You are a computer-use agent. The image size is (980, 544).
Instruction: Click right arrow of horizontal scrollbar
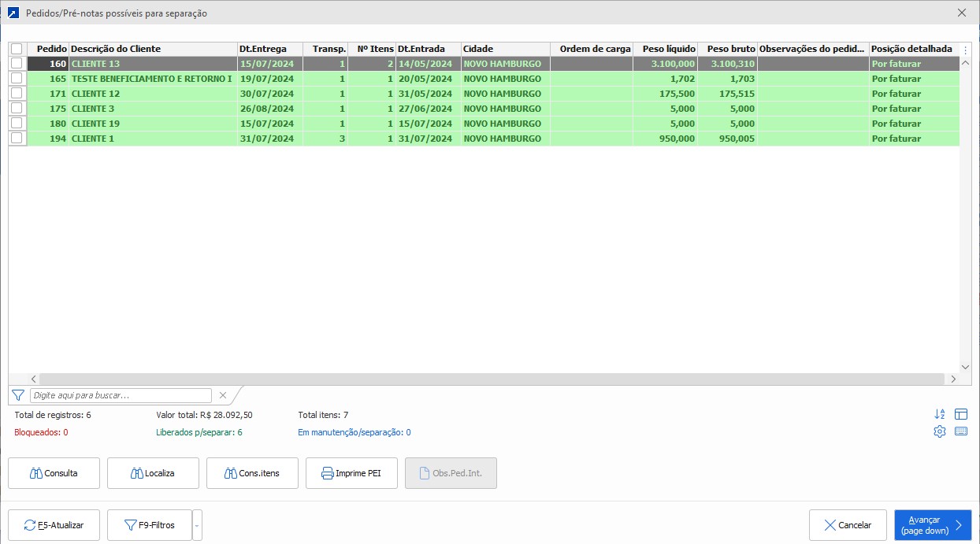(952, 379)
